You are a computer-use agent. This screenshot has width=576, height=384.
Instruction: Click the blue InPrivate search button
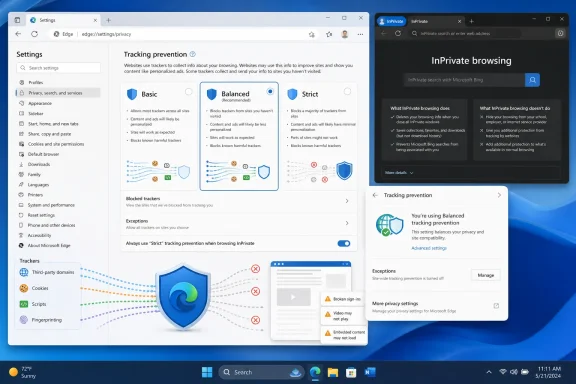click(532, 80)
